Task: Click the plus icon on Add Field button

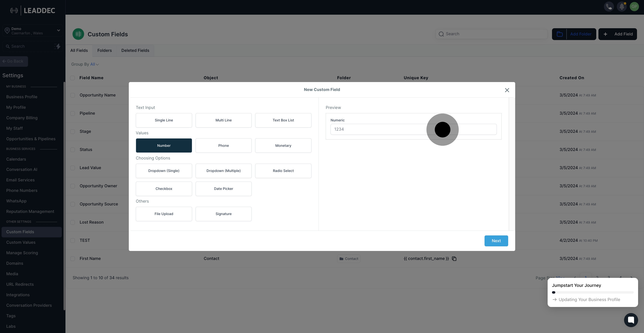Action: (605, 34)
